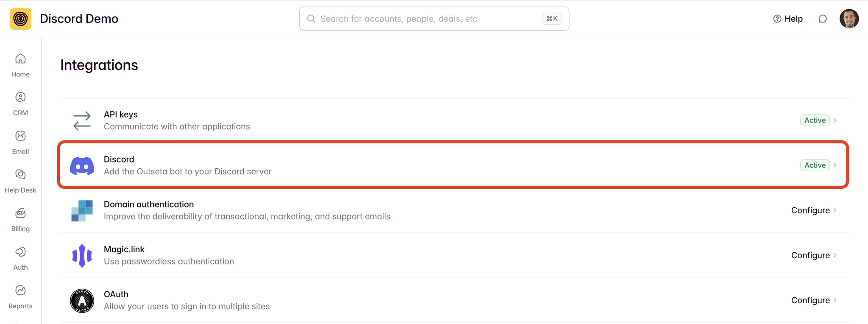This screenshot has height=324, width=868.
Task: Configure Domain authentication
Action: point(810,210)
